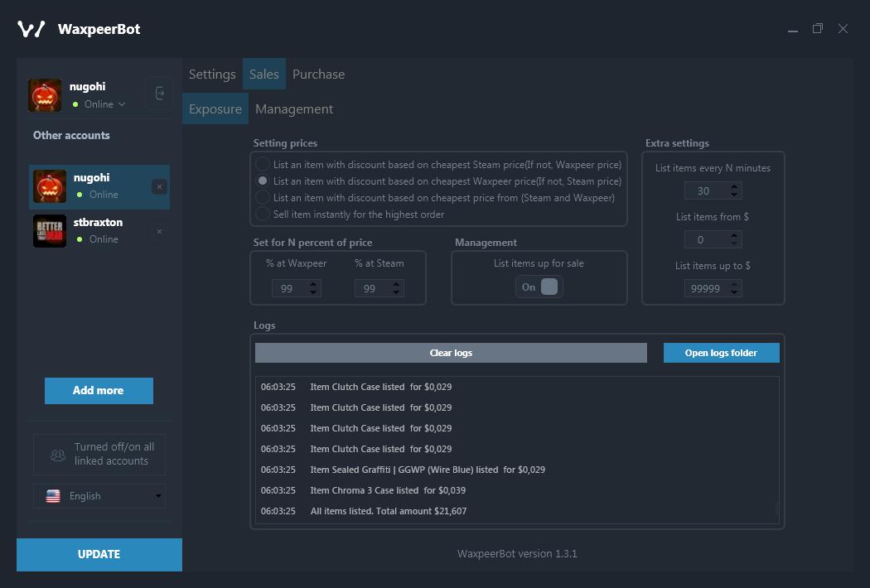Increase List items every N minutes

[x=734, y=187]
